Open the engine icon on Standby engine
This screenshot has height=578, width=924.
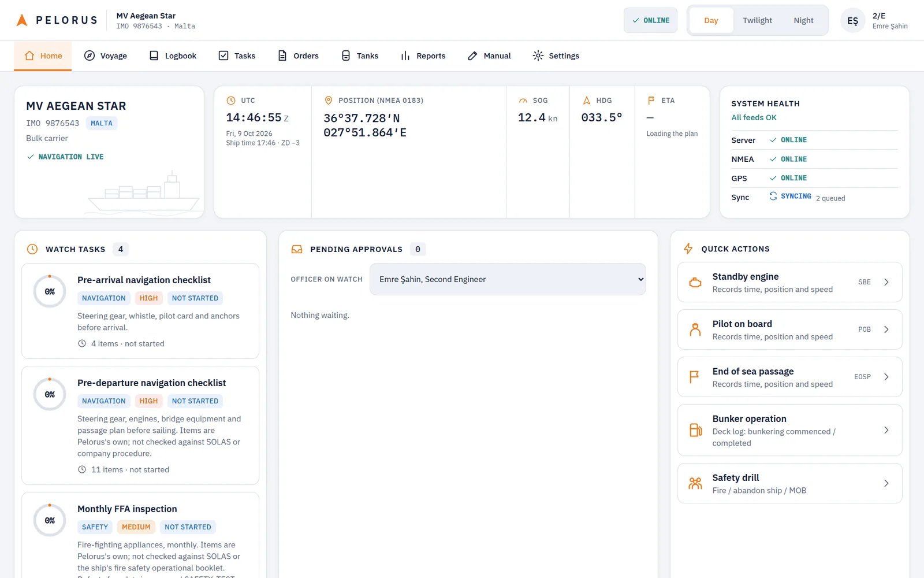[x=695, y=283]
